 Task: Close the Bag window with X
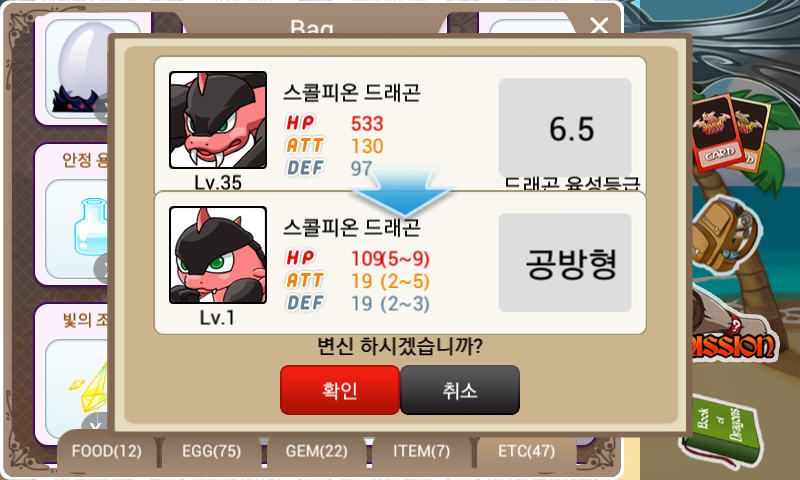coord(599,24)
